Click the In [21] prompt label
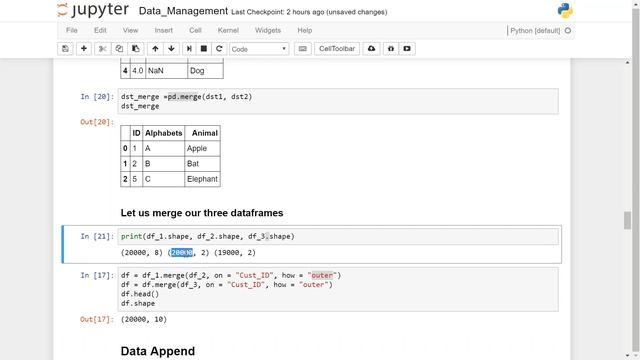The image size is (640, 360). coord(97,236)
